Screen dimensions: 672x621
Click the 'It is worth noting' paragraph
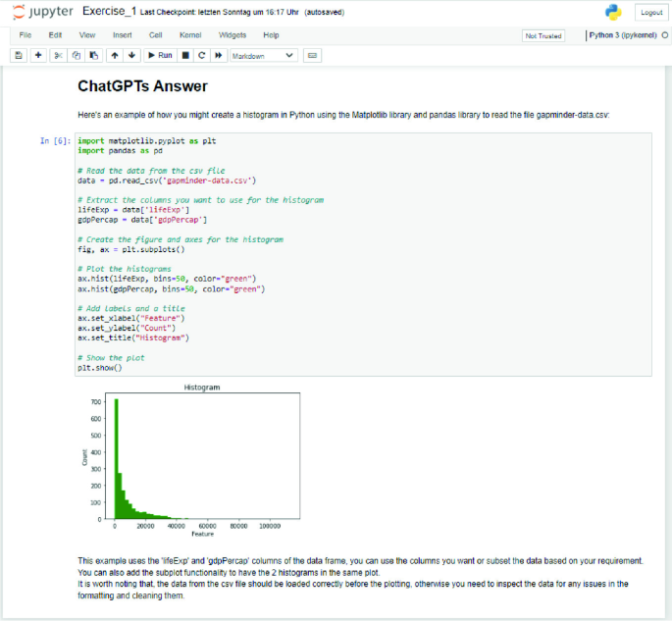(353, 590)
